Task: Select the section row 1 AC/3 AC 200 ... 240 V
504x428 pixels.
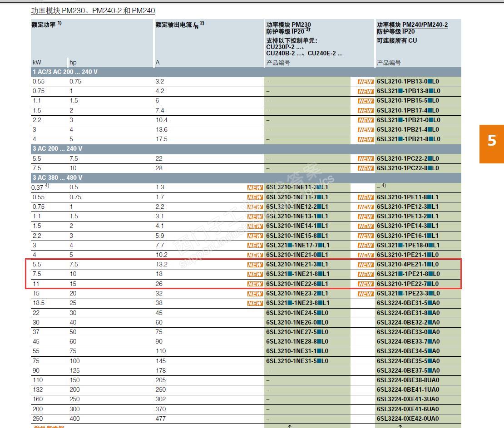Action: click(246, 72)
